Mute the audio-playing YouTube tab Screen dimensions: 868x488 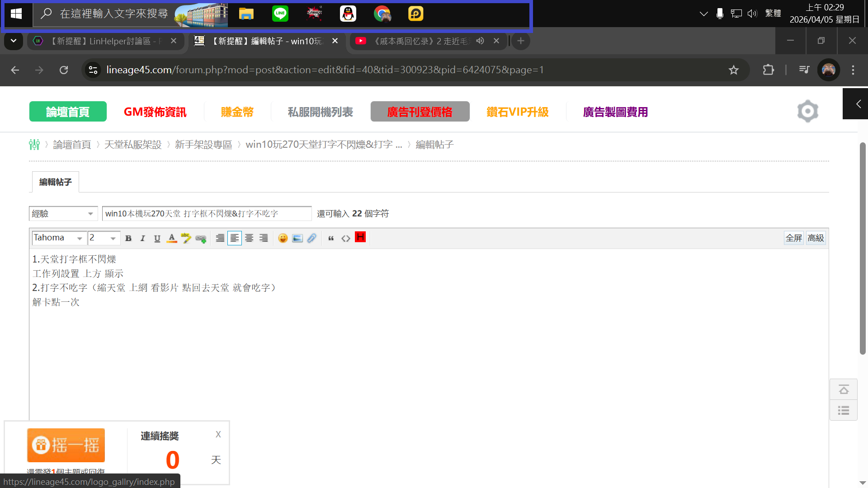click(x=480, y=41)
